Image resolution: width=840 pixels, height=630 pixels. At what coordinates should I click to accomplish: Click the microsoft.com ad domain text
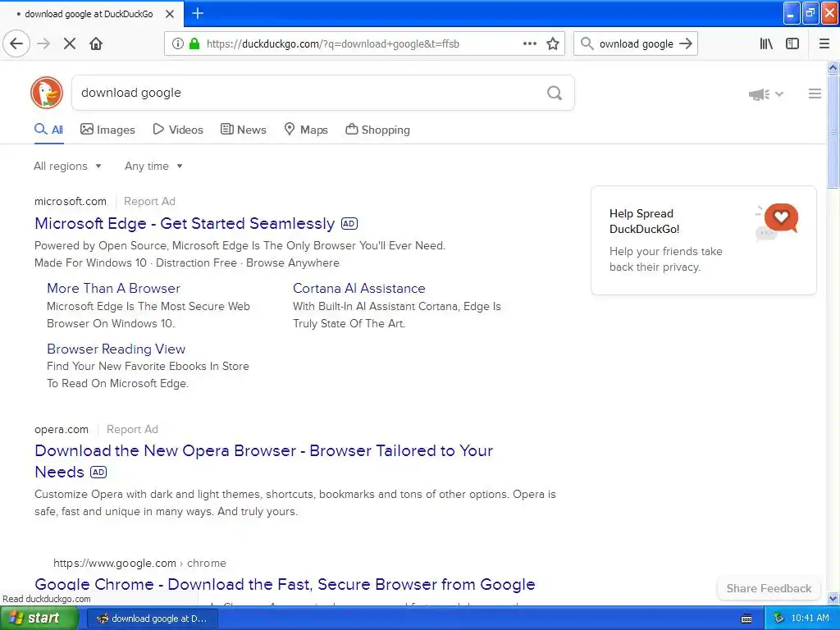coord(71,202)
